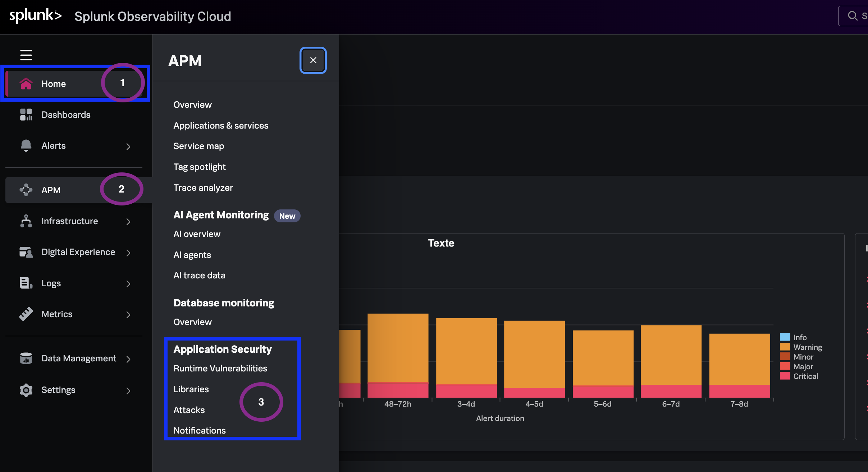Open Data Management menu item
868x472 pixels.
coord(74,358)
